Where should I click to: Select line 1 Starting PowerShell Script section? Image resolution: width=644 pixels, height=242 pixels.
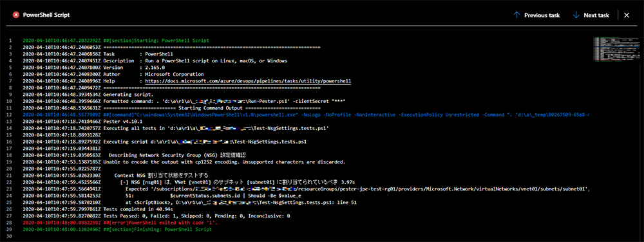(x=116, y=41)
